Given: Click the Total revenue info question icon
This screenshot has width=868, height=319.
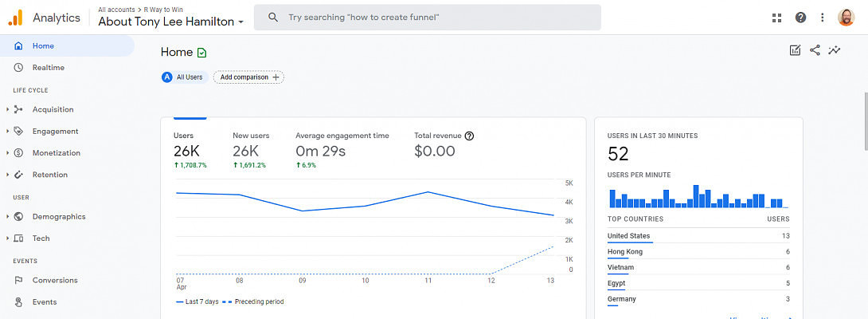Looking at the screenshot, I should tap(469, 136).
